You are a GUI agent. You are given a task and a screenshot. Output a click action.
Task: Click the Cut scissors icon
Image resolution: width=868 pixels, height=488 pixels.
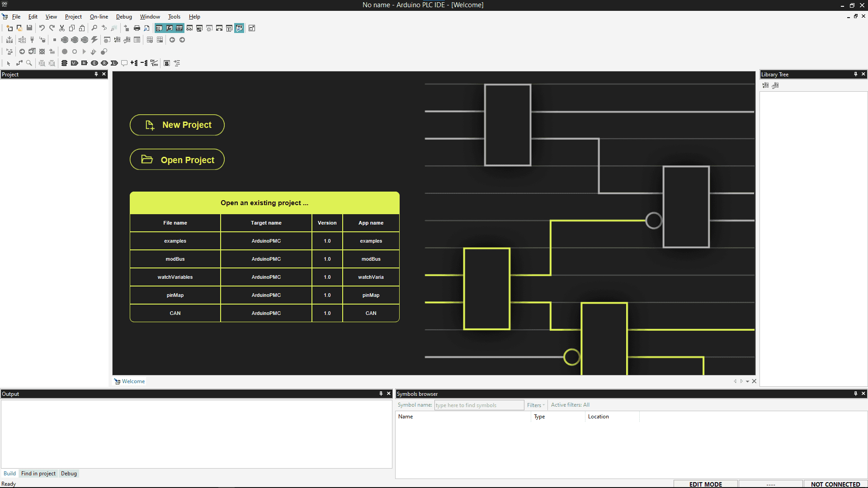pyautogui.click(x=62, y=28)
